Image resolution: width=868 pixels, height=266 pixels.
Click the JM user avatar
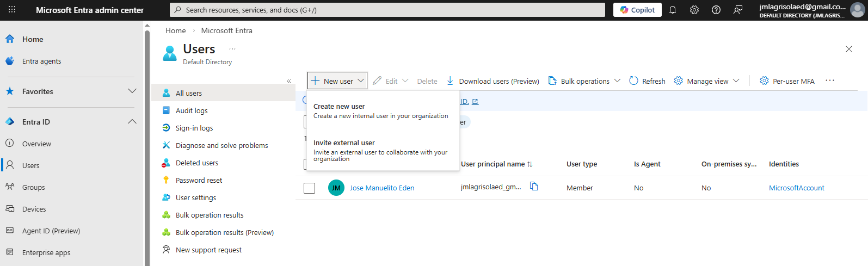coord(336,188)
